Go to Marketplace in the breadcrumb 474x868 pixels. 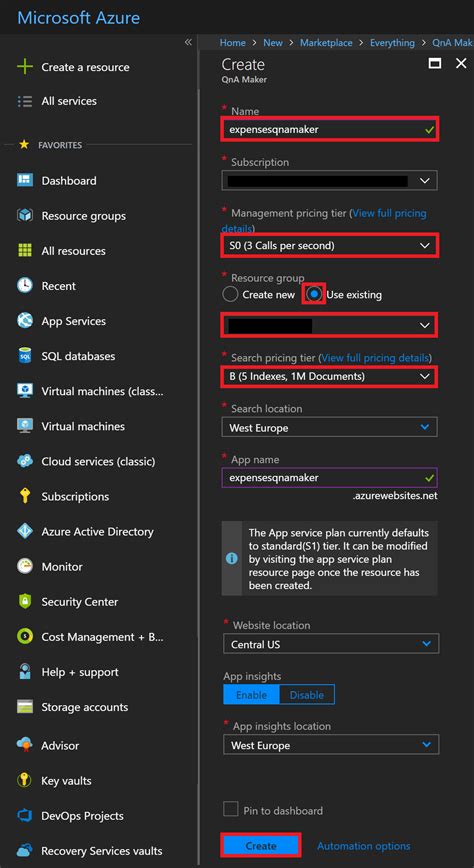pyautogui.click(x=326, y=43)
